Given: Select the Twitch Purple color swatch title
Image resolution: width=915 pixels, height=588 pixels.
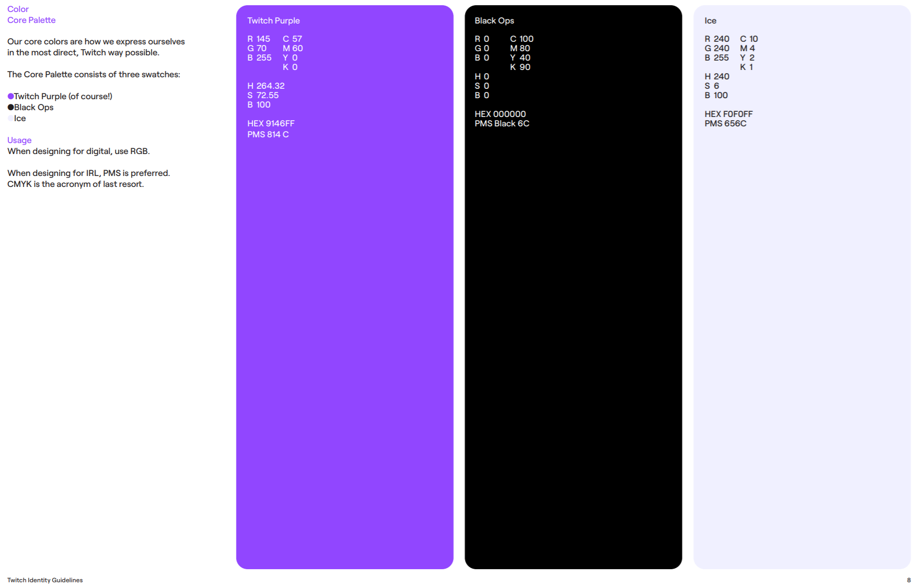Looking at the screenshot, I should 273,20.
